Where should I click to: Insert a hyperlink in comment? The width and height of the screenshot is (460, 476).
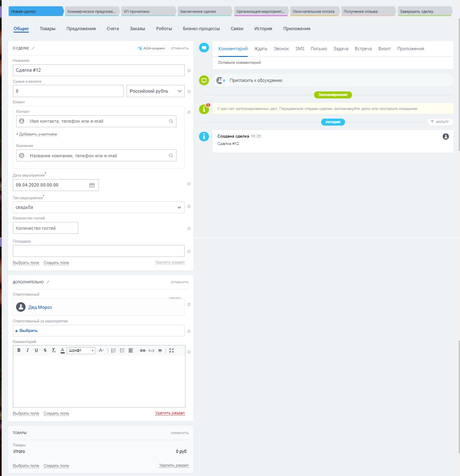(x=143, y=350)
